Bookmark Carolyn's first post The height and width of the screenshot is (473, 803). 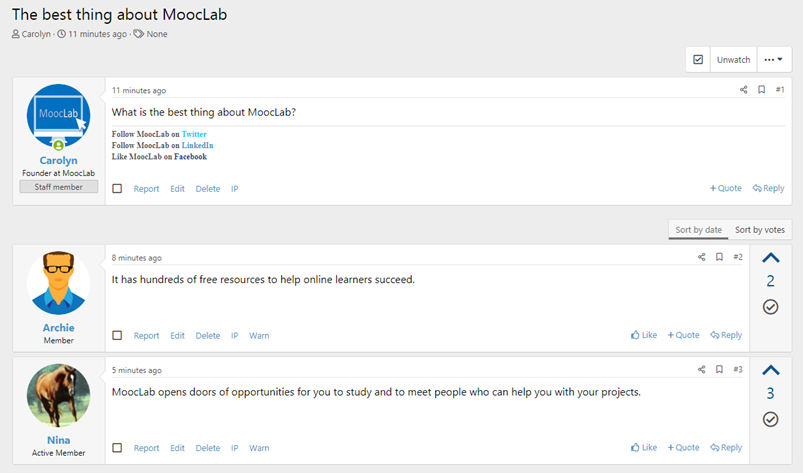(x=762, y=90)
